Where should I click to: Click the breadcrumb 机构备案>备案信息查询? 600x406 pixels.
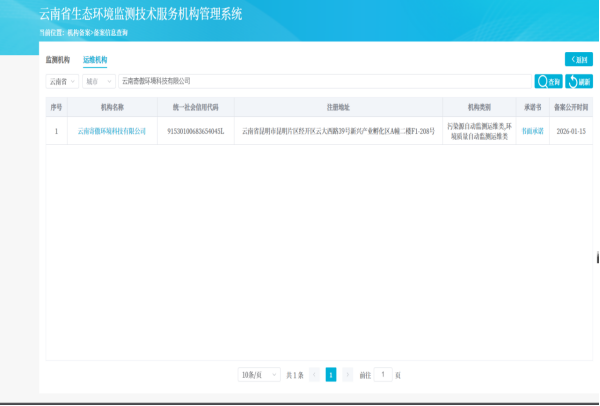[98, 33]
